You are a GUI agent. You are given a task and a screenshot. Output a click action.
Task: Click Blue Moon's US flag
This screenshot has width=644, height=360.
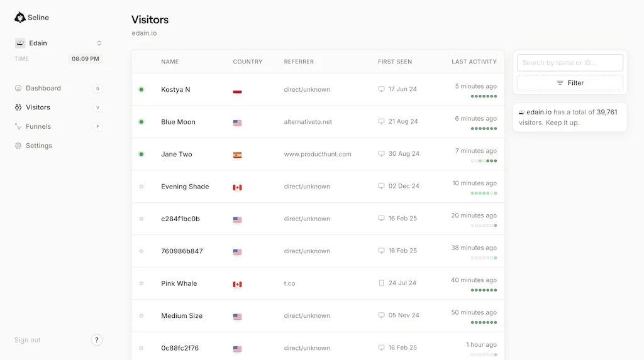(x=237, y=123)
